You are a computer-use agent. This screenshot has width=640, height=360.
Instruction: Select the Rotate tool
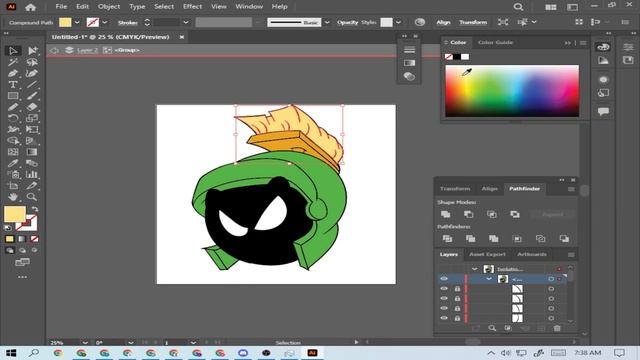click(13, 118)
